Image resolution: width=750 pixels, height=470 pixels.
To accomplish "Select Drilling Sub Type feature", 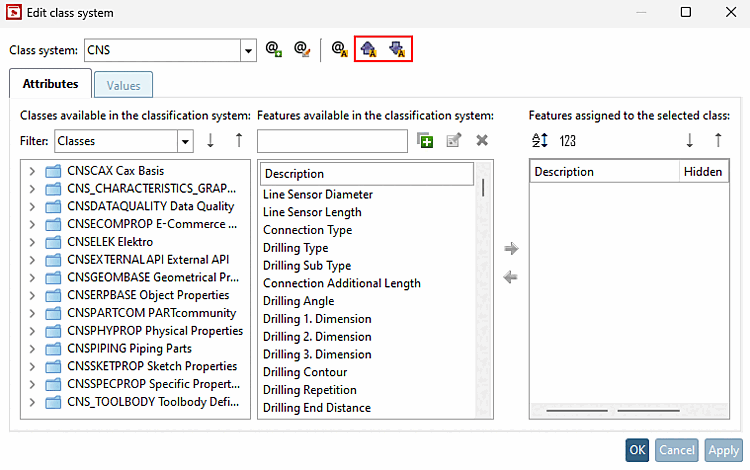I will (307, 266).
